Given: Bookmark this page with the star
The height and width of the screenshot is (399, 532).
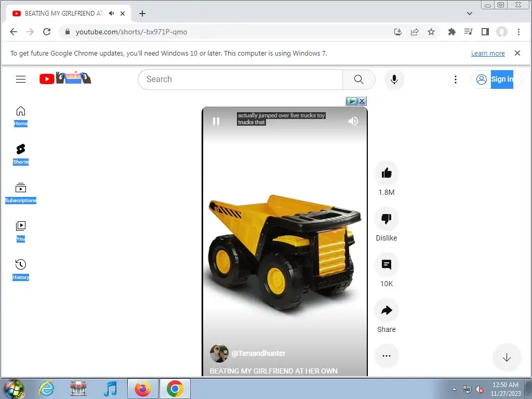Looking at the screenshot, I should pos(431,32).
